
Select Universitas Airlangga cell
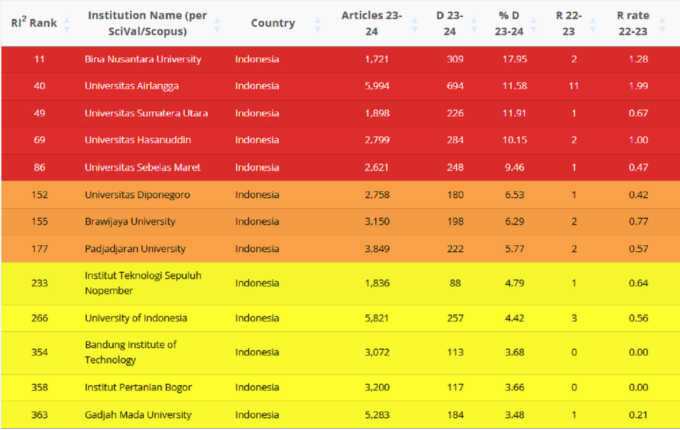[x=131, y=86]
